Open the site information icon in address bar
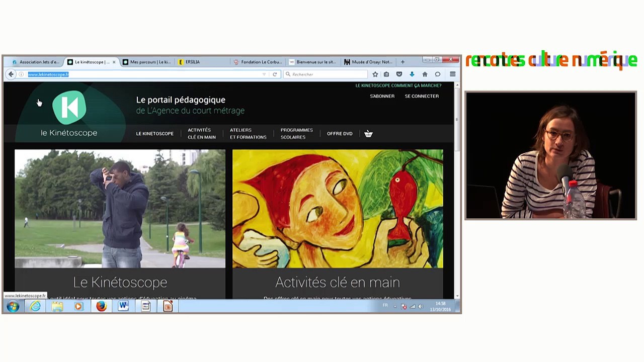The width and height of the screenshot is (644, 362). click(21, 74)
